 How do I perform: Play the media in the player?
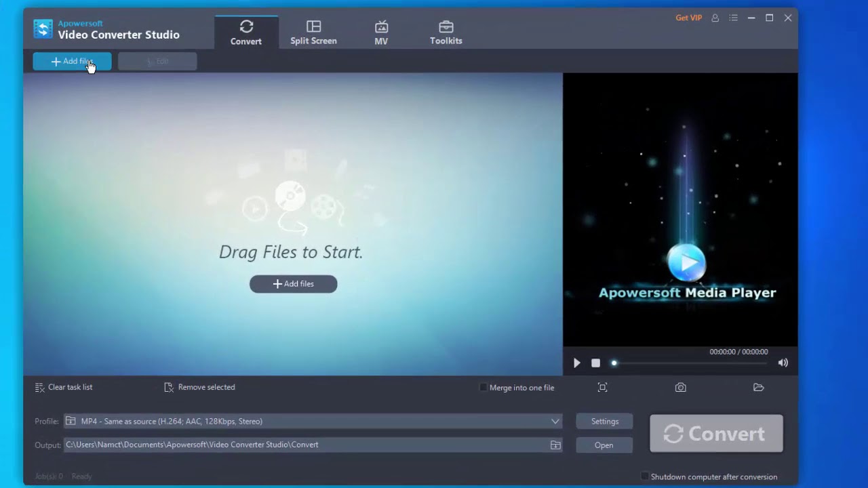pos(576,363)
